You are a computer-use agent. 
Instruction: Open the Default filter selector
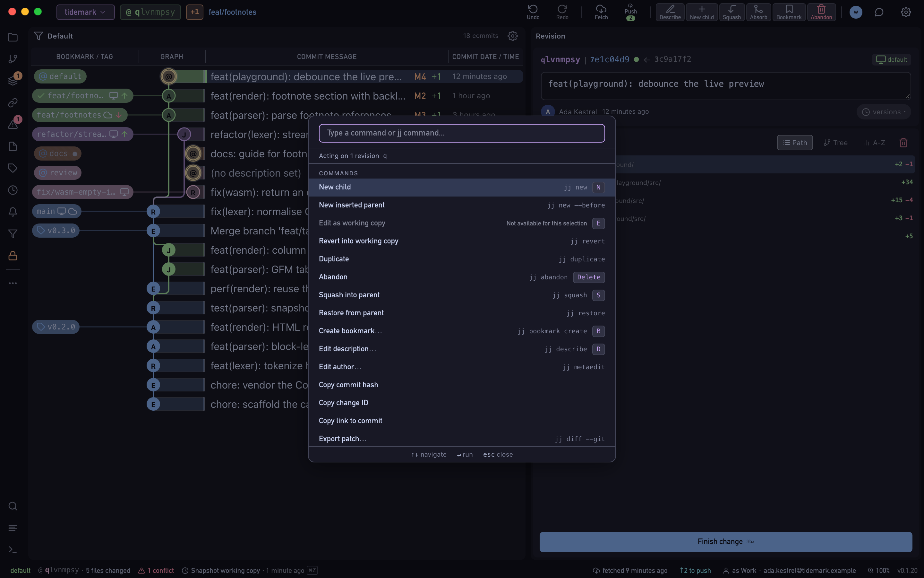tap(54, 36)
